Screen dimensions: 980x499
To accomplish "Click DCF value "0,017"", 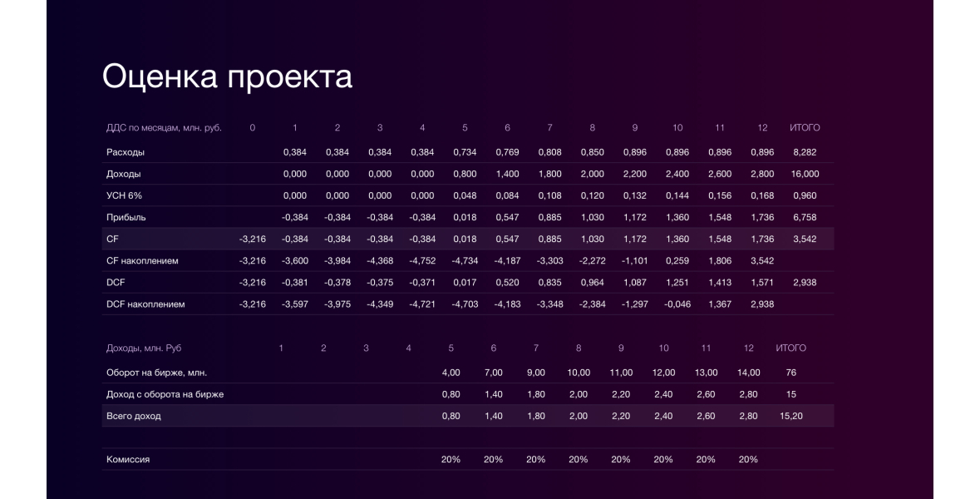I will [x=465, y=283].
